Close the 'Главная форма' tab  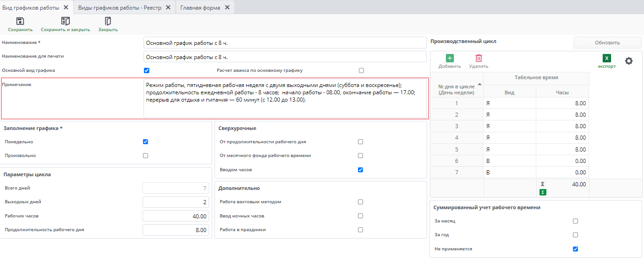click(227, 8)
